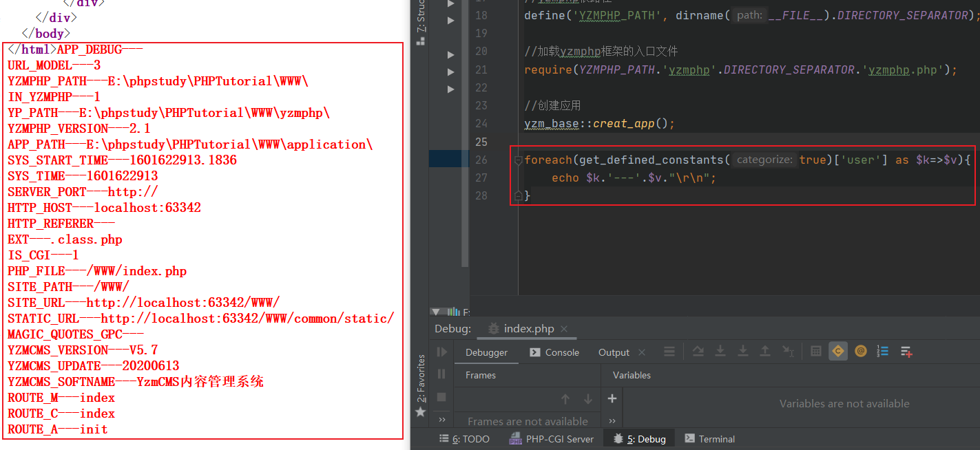
Task: Open the 6: TODO tool window
Action: point(464,439)
